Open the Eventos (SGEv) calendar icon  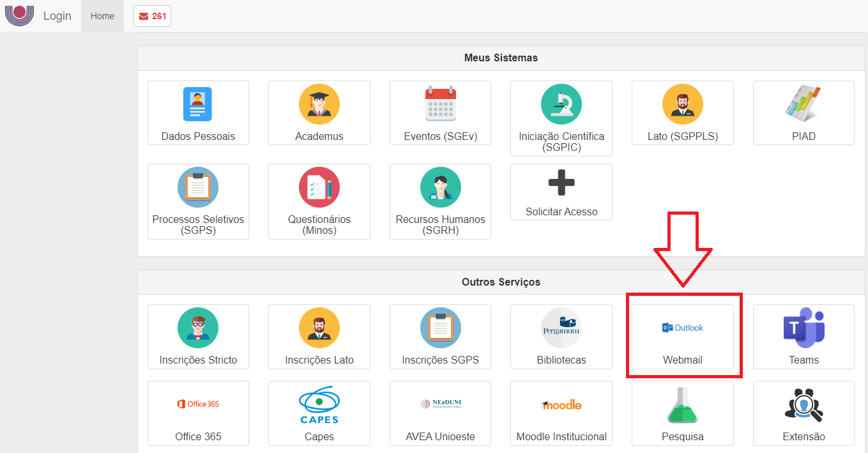(440, 104)
